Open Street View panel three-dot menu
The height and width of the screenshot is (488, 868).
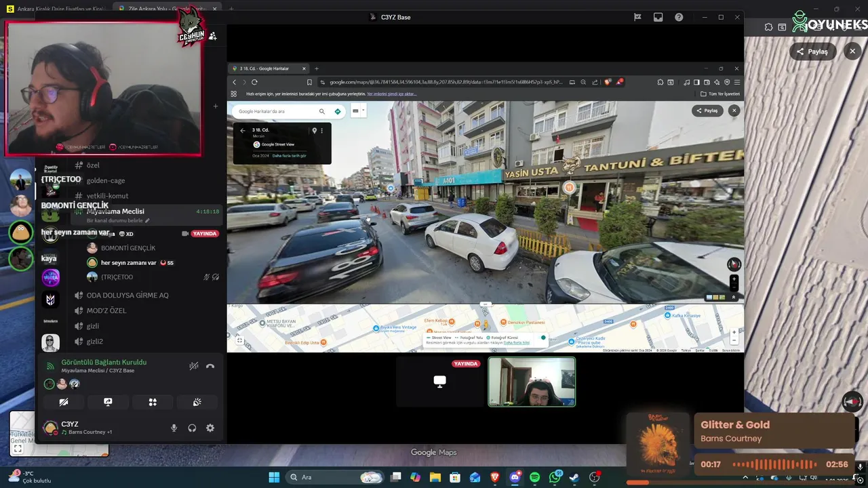(x=321, y=130)
